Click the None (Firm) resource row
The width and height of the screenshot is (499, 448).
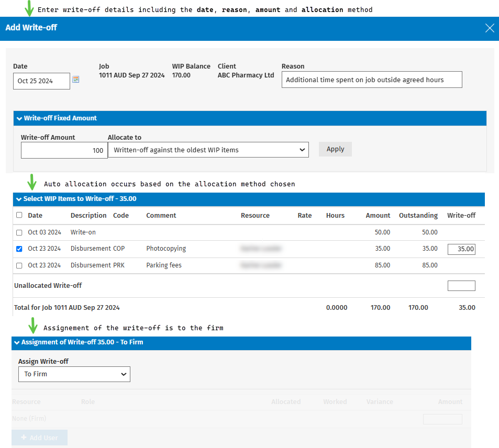[x=29, y=418]
